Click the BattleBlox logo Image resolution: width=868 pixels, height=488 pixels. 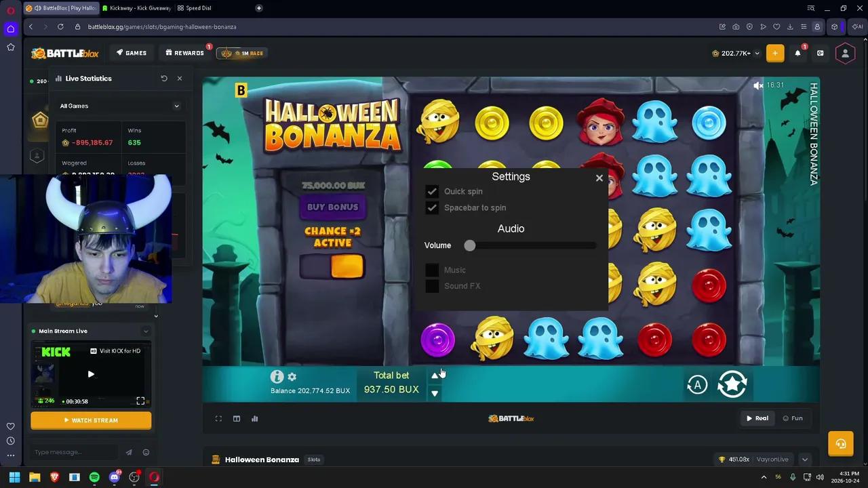coord(65,53)
